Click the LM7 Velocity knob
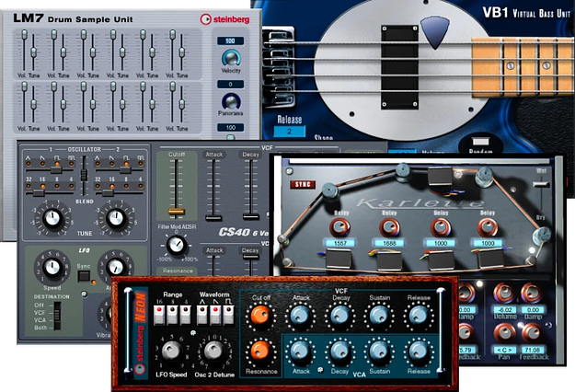 (231, 58)
